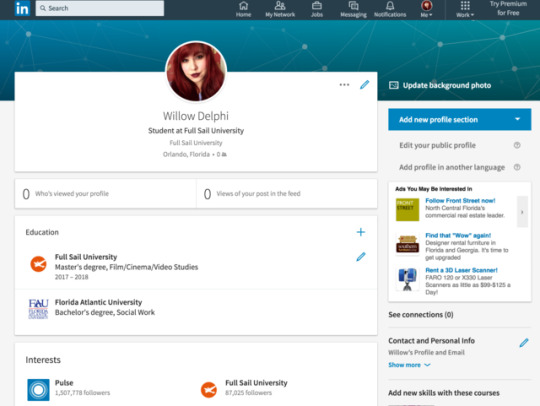The width and height of the screenshot is (540, 406).
Task: Click the Southern furniture ad thumbnail
Action: click(x=407, y=244)
